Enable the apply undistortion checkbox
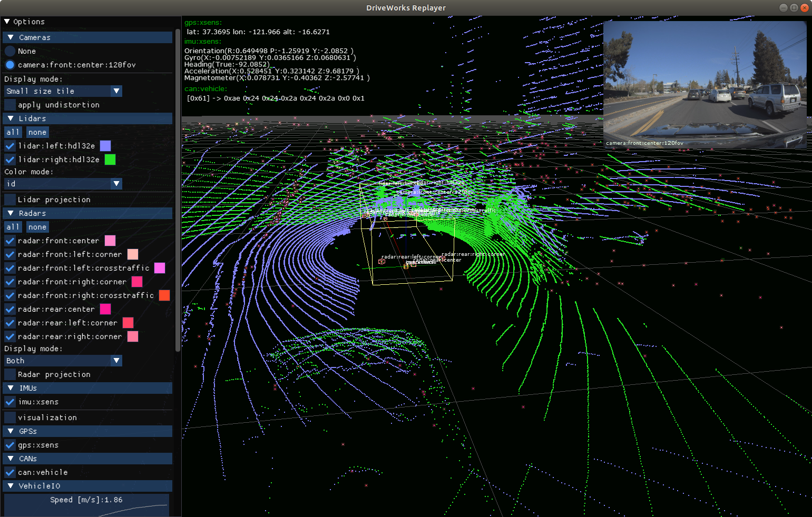 pyautogui.click(x=10, y=105)
